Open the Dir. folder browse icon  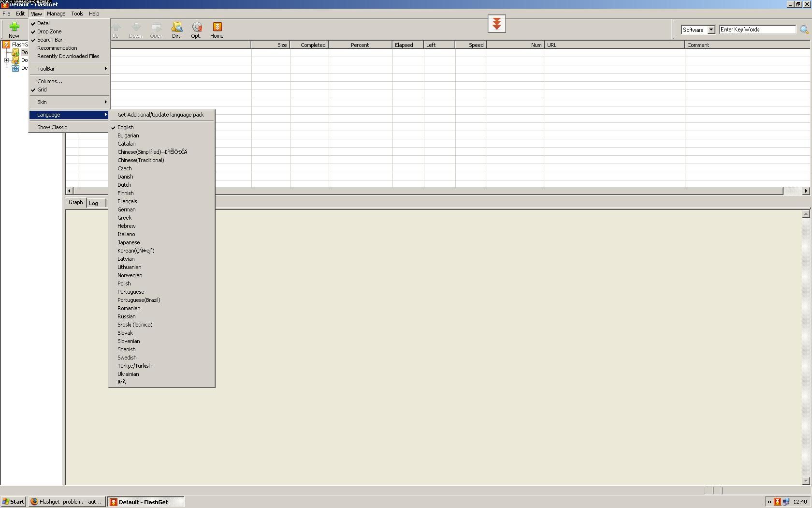click(x=176, y=27)
